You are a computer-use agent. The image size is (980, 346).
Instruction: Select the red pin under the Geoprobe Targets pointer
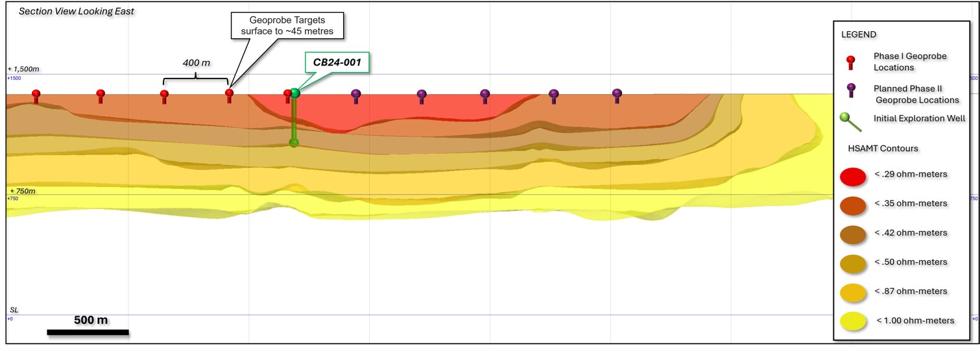click(x=229, y=95)
